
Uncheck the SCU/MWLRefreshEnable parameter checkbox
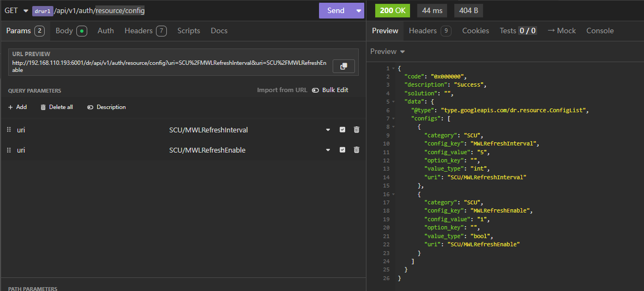point(342,150)
